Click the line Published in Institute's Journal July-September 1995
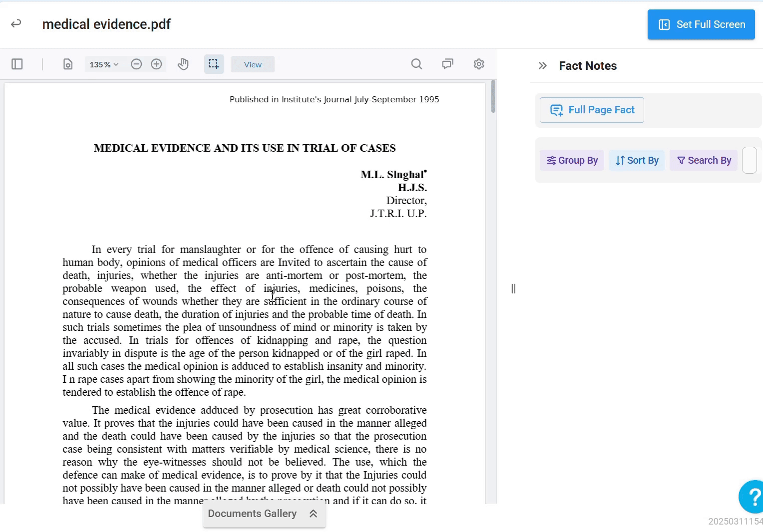The image size is (763, 532). pyautogui.click(x=334, y=99)
